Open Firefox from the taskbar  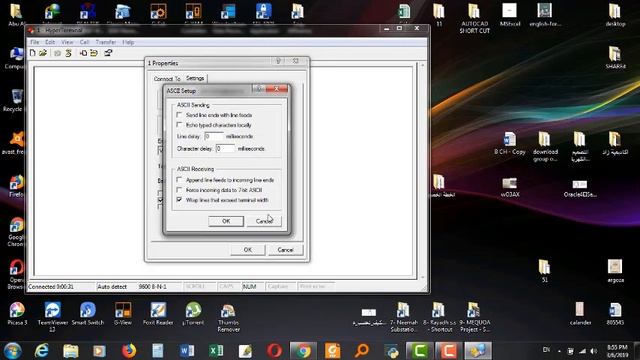tap(129, 351)
